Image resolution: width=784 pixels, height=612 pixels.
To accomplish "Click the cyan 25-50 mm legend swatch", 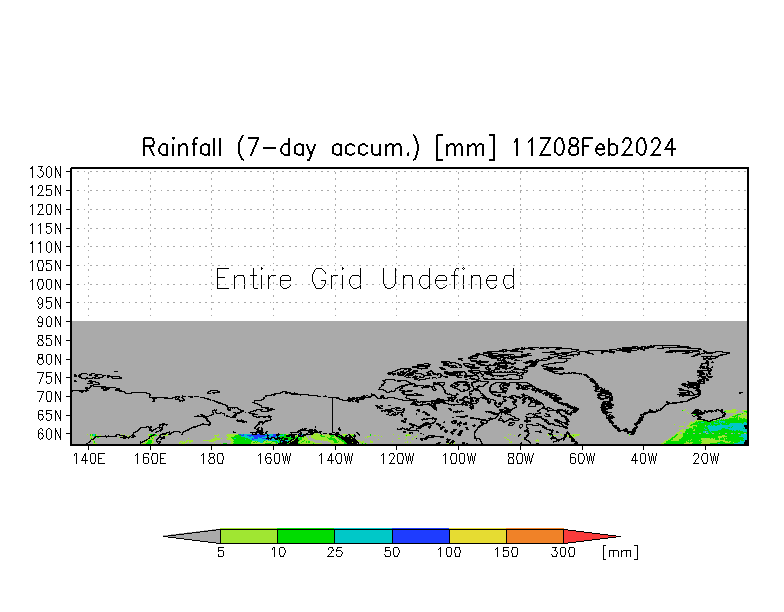I will (363, 536).
